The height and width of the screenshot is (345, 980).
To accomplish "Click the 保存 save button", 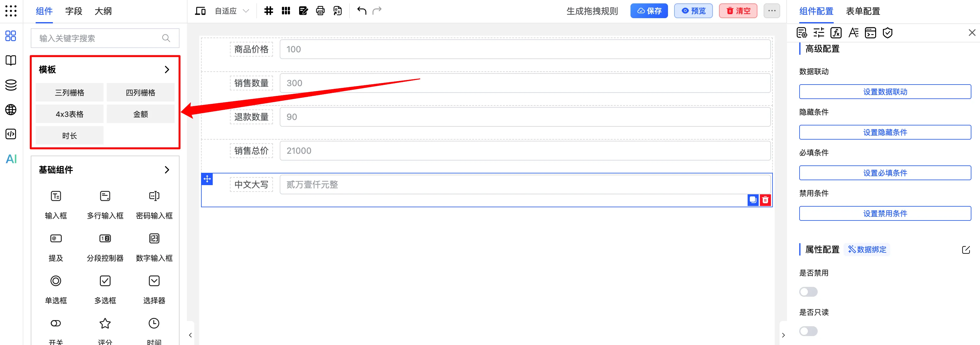I will pyautogui.click(x=649, y=11).
